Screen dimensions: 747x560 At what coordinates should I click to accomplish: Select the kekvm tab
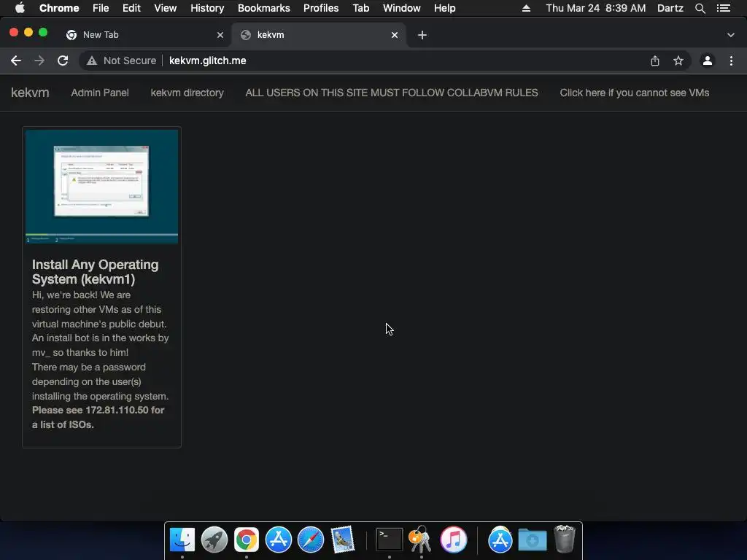(x=318, y=35)
